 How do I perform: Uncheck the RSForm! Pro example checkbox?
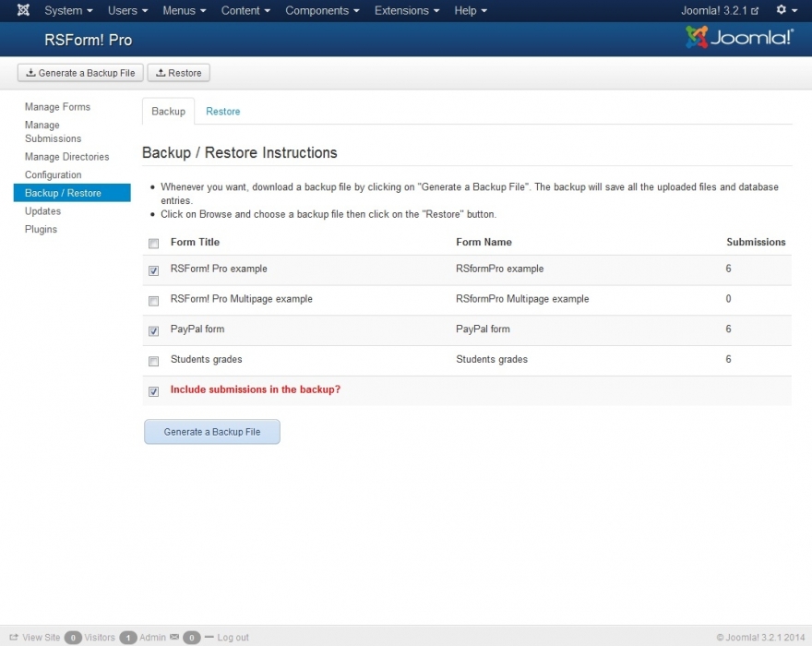tap(154, 270)
